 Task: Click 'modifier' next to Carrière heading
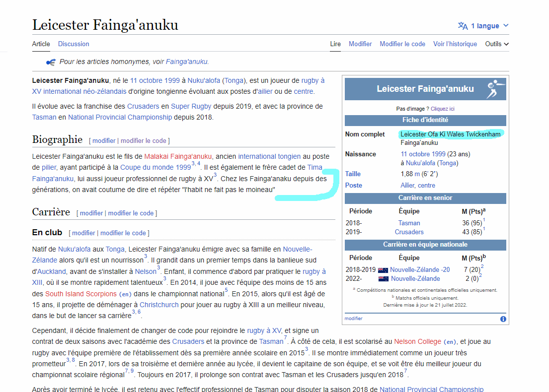tap(91, 213)
